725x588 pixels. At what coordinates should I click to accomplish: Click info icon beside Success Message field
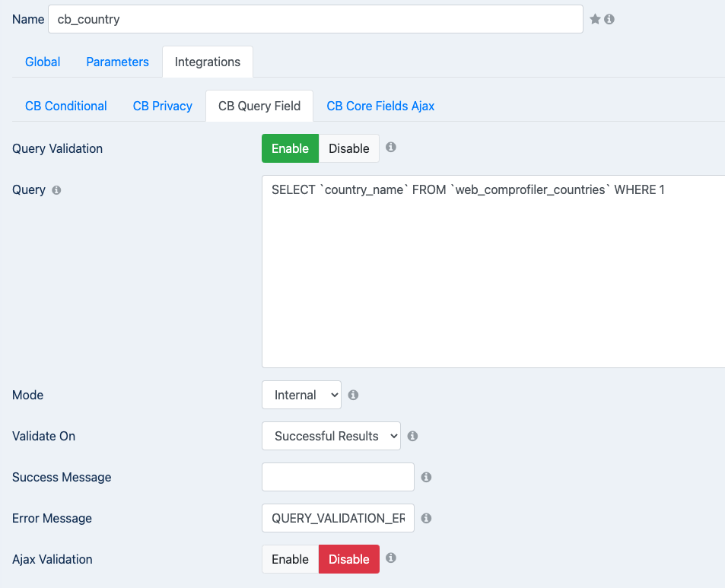(426, 477)
